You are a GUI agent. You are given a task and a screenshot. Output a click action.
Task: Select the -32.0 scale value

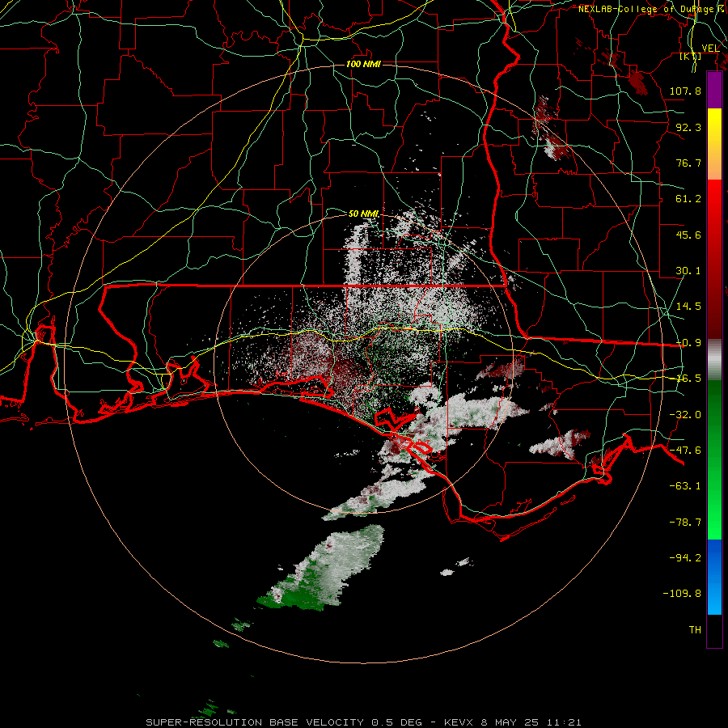point(685,415)
